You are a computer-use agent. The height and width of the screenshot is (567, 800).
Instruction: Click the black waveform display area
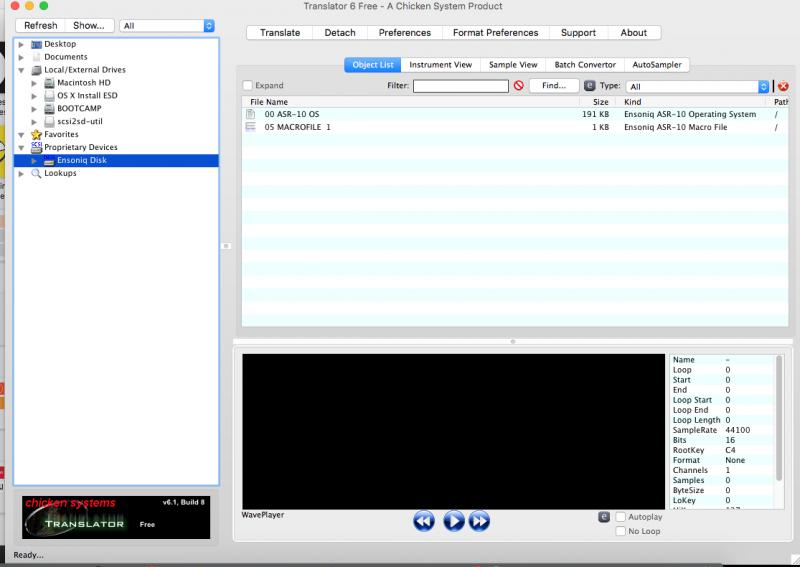point(453,431)
